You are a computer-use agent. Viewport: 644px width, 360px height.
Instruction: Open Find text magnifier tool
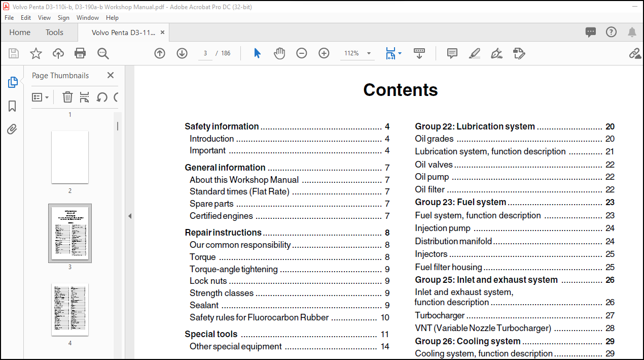coord(103,53)
